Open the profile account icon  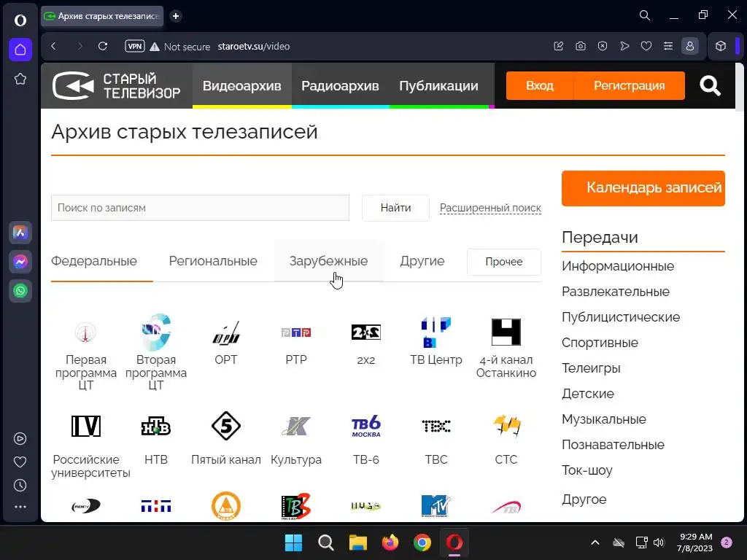click(x=690, y=46)
